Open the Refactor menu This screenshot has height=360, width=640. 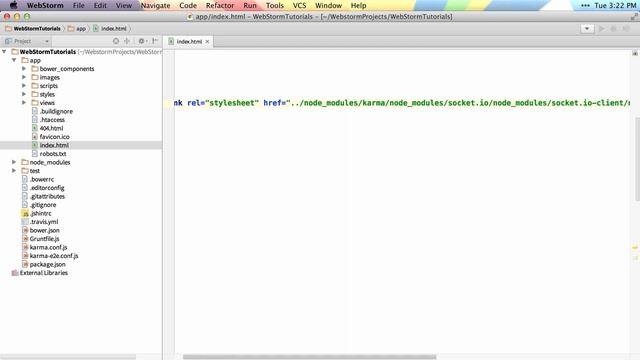[220, 5]
